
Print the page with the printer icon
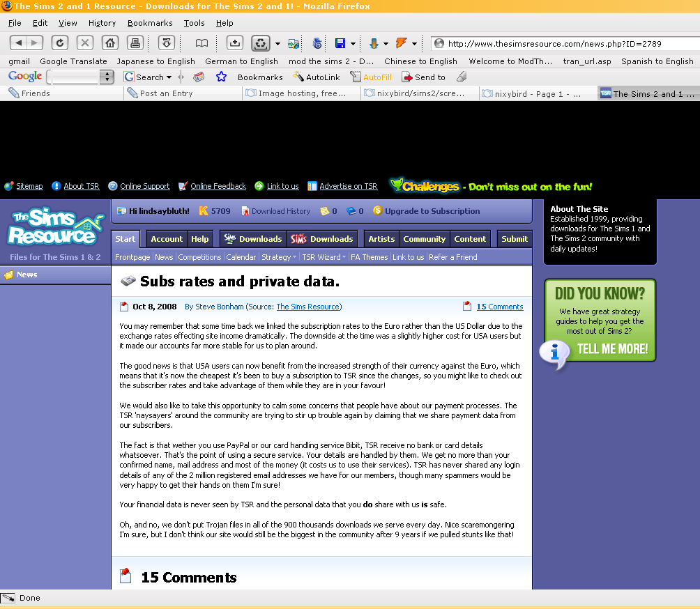pyautogui.click(x=135, y=43)
